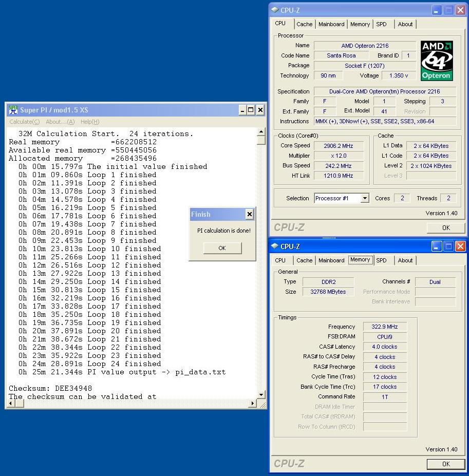
Task: Click the processor name AMD Opteron 2216
Action: click(x=365, y=46)
